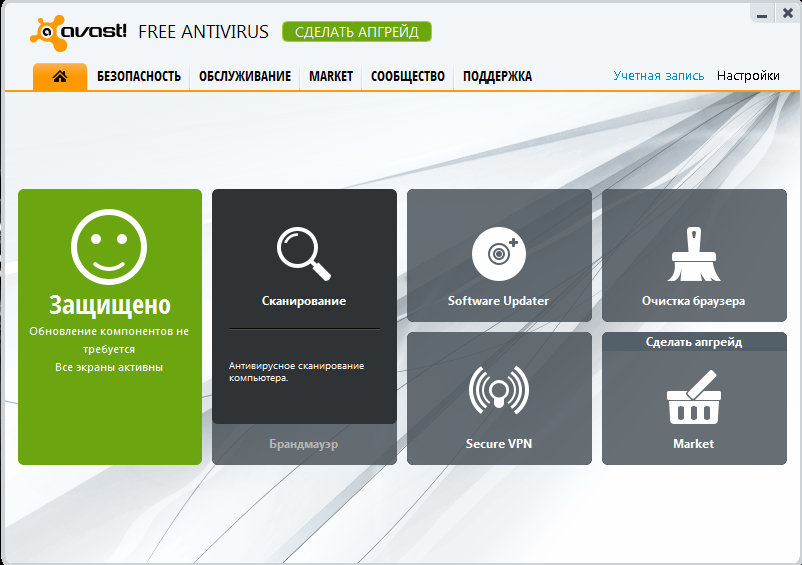Viewport: 802px width, 565px height.
Task: Open the БЕЗОПАСНОСТЬ tab
Action: pyautogui.click(x=139, y=76)
